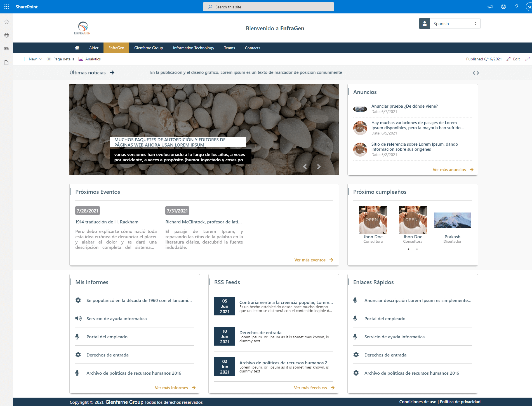The width and height of the screenshot is (532, 406).
Task: Open the news icon in left rail
Action: [x=6, y=49]
